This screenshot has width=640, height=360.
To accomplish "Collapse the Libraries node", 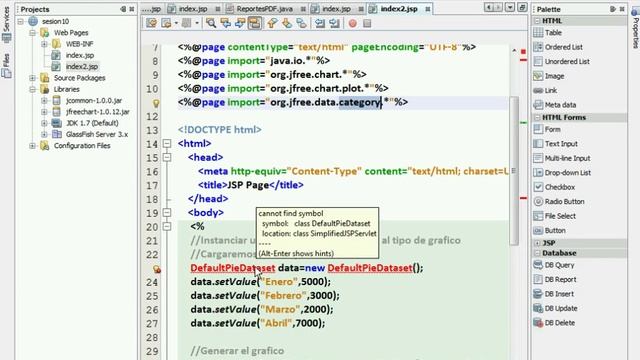I will (32, 89).
